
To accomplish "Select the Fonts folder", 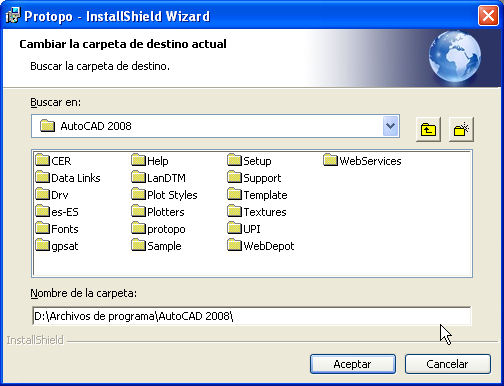I will (57, 229).
